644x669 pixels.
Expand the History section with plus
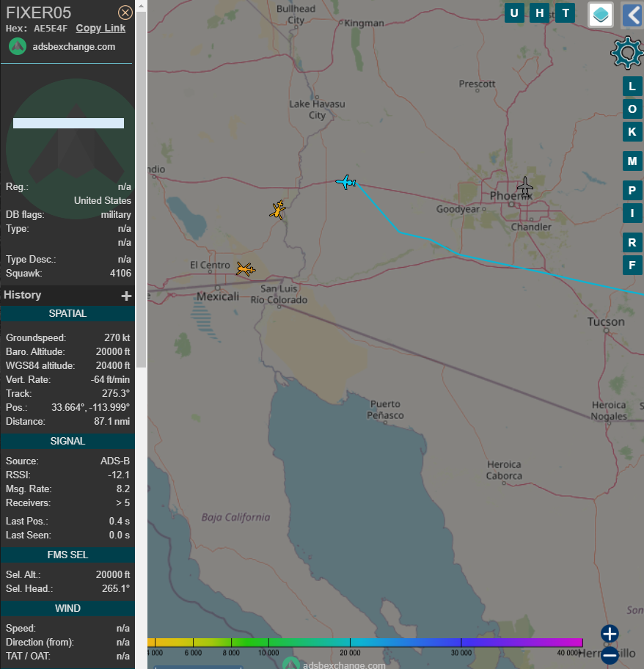point(126,296)
